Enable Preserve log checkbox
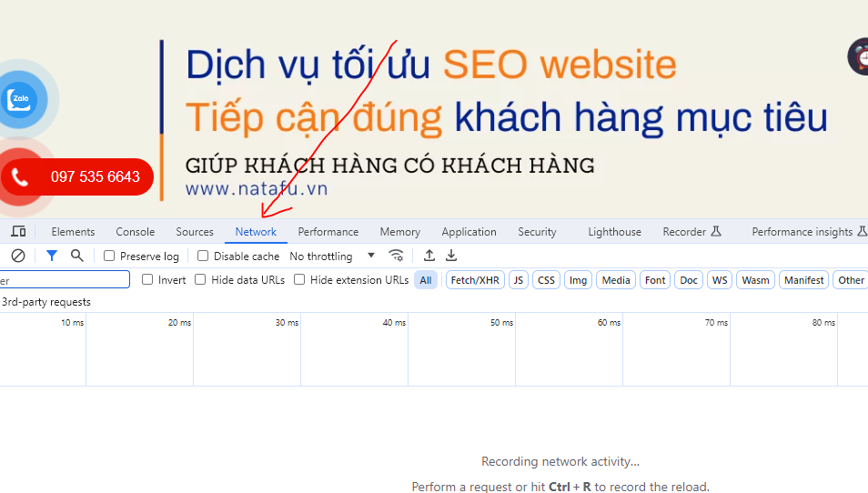This screenshot has height=493, width=868. [109, 256]
